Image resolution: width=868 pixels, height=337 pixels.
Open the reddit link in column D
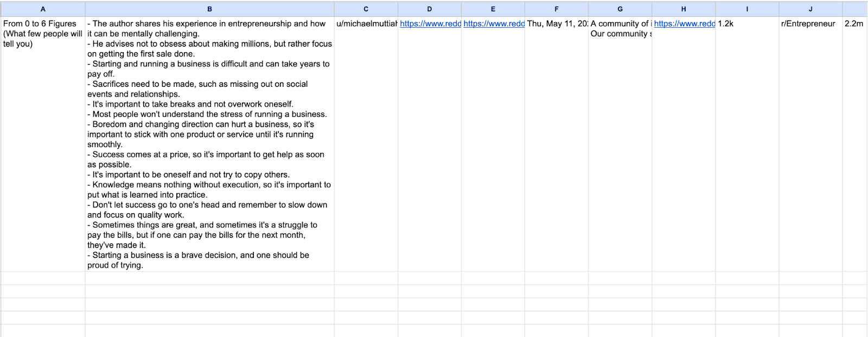pyautogui.click(x=430, y=24)
